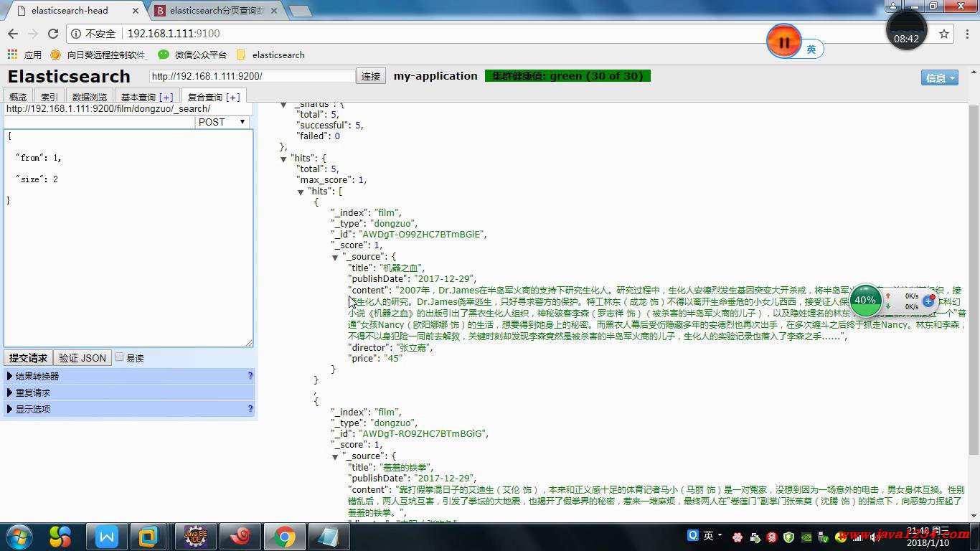
Task: Expand the 重复请求 section
Action: point(129,392)
